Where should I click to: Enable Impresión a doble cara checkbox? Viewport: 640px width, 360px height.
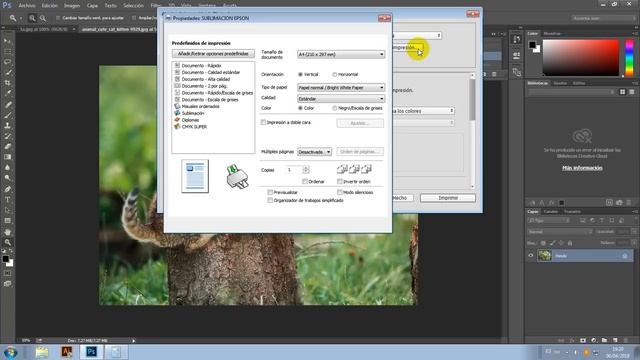(x=263, y=122)
